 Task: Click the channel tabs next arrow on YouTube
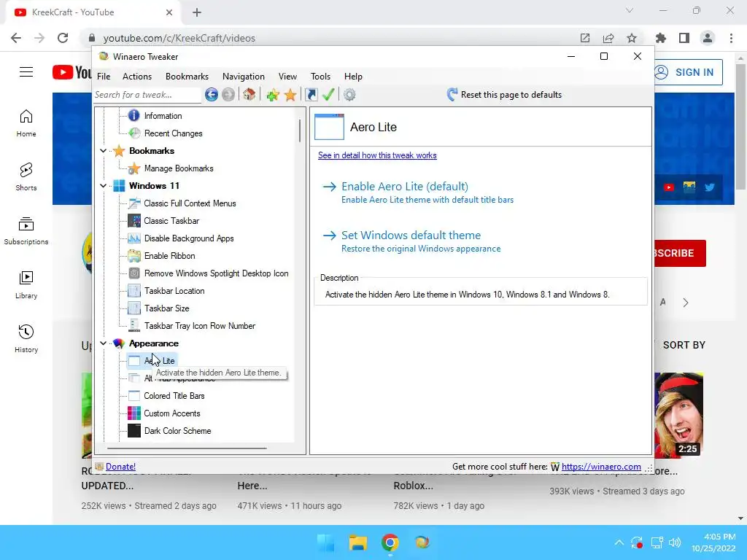point(686,303)
